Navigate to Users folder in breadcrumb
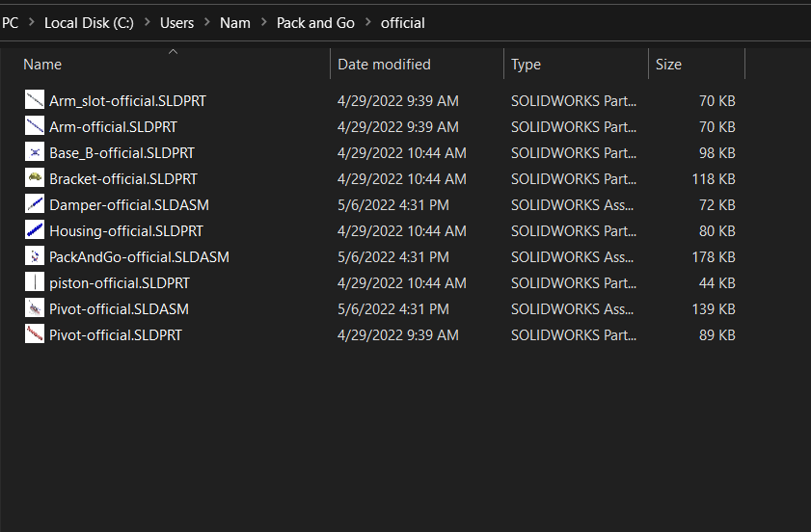Viewport: 811px width, 532px height. coord(176,23)
